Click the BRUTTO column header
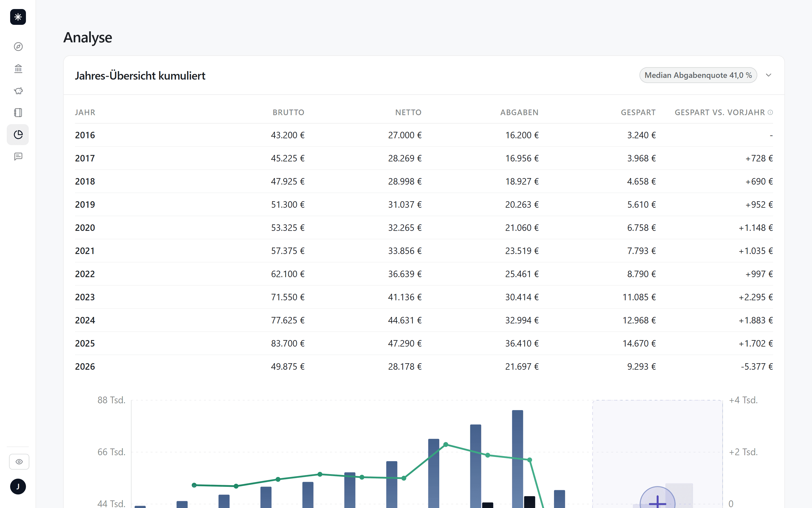This screenshot has width=812, height=508. point(288,113)
